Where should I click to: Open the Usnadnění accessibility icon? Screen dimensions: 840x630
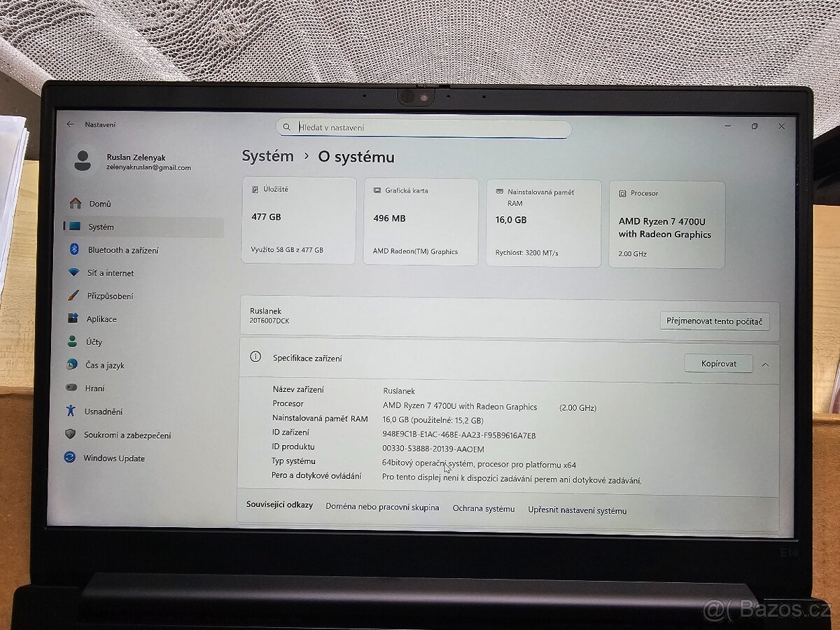70,411
